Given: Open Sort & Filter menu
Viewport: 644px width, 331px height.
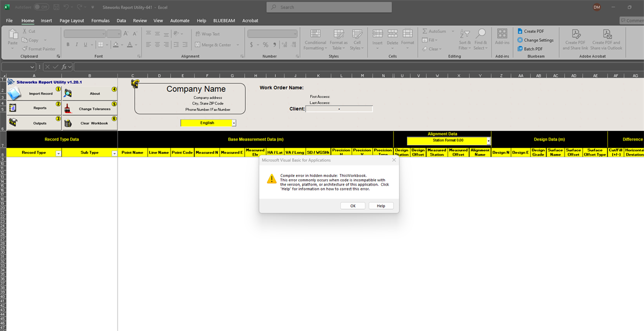Looking at the screenshot, I should click(x=465, y=39).
